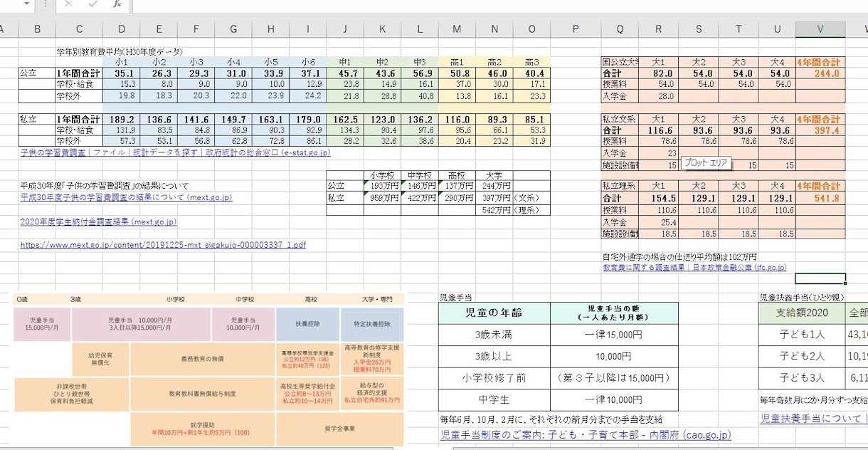Click the 私立理系 header cell
868x450 pixels.
620,187
